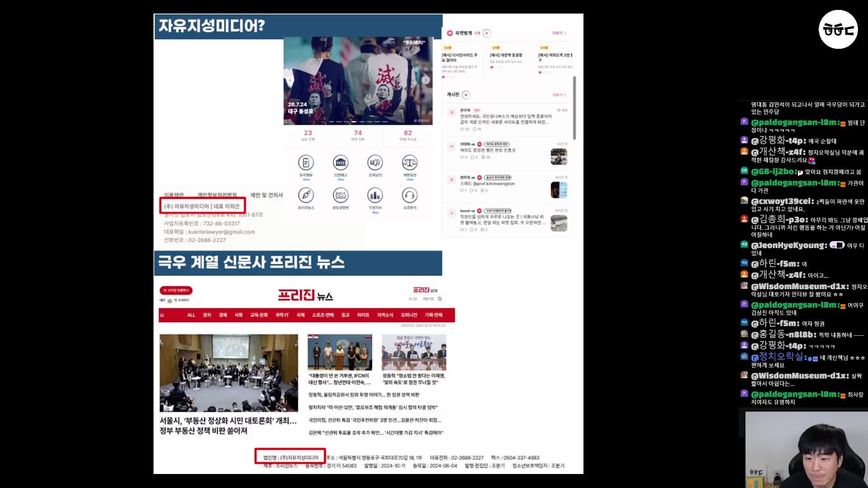This screenshot has width=868, height=488.
Task: Click the 더보기 link next to 피켓벙개
Action: tap(559, 33)
